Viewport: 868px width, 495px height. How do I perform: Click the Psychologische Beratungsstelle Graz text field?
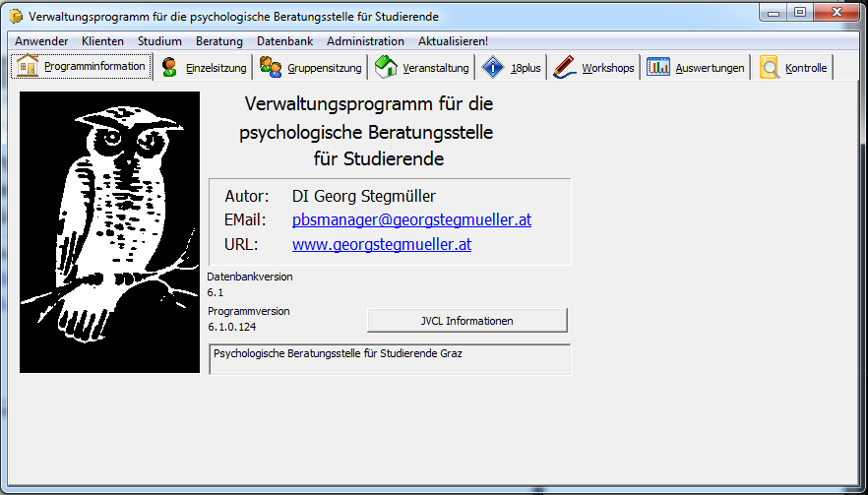tap(390, 359)
